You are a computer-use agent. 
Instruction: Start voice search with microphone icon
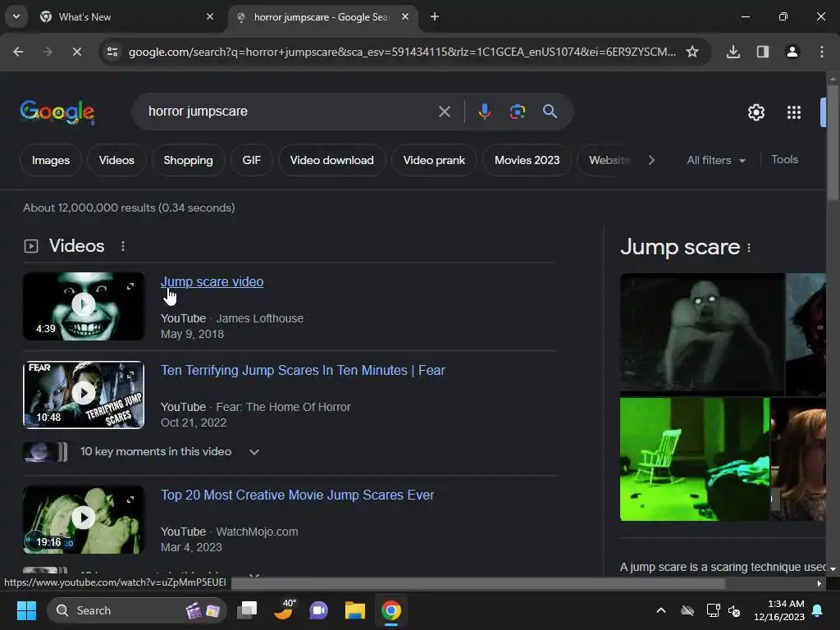[x=484, y=112]
